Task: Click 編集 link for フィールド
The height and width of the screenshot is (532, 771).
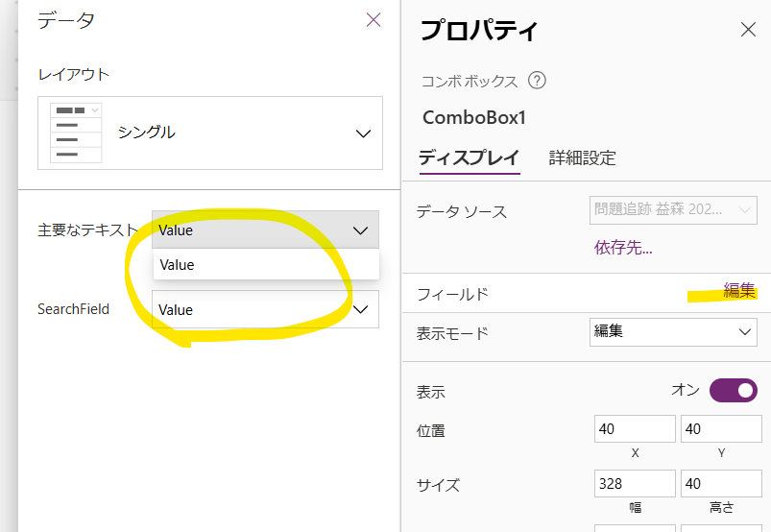Action: point(739,292)
